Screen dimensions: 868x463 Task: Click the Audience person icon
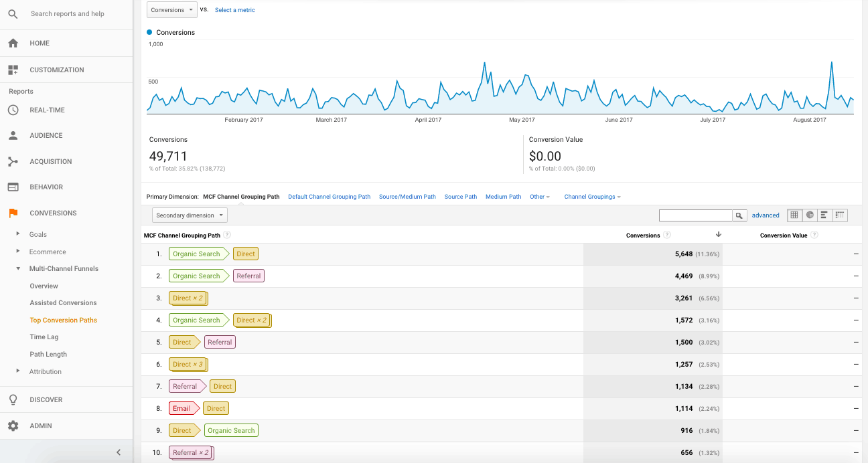click(x=13, y=135)
